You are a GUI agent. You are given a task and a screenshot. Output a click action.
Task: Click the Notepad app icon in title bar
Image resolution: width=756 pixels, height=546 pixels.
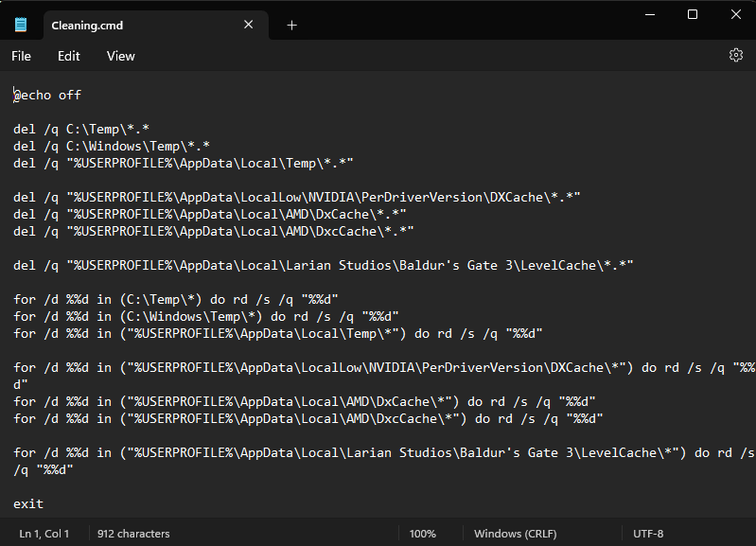pos(21,25)
